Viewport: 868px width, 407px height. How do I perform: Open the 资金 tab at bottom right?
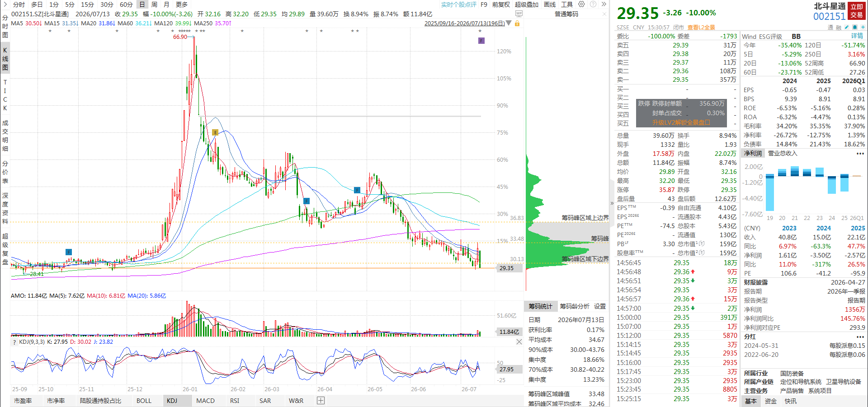770,401
